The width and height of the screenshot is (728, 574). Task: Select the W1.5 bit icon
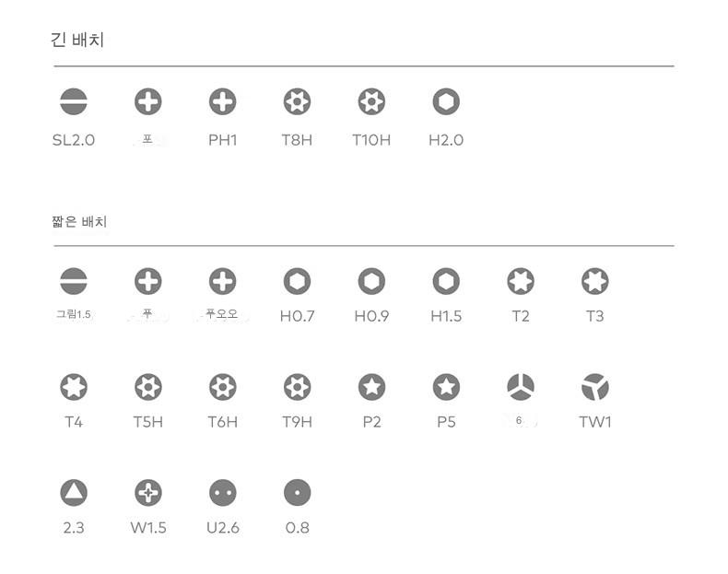pos(148,493)
